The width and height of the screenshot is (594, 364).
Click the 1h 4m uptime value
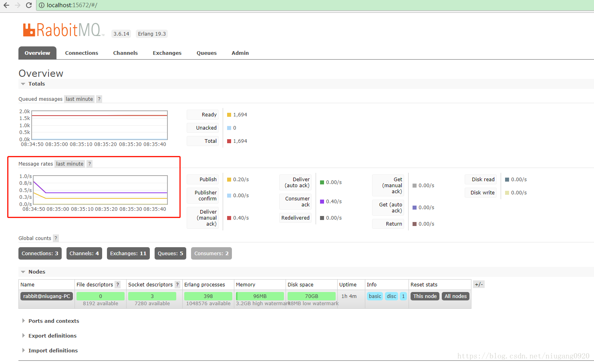point(349,296)
